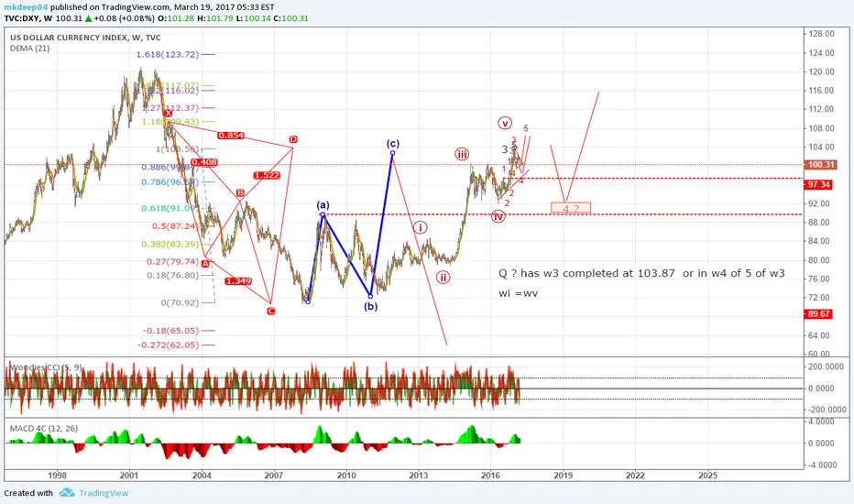Click the 2007 label on the time axis

273,475
